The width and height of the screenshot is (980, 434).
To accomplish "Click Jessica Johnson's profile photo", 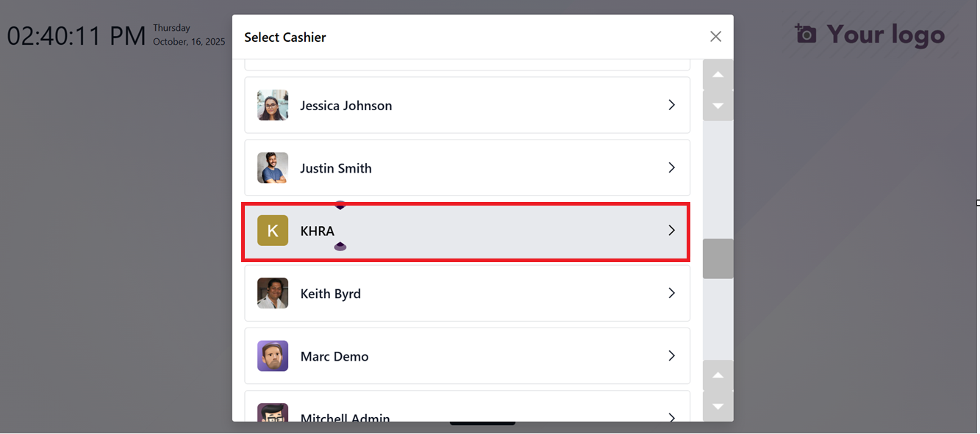I will click(273, 105).
